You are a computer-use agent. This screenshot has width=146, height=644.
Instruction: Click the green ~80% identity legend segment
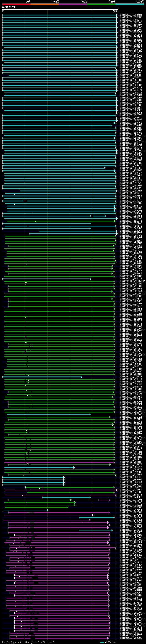pos(101,4)
